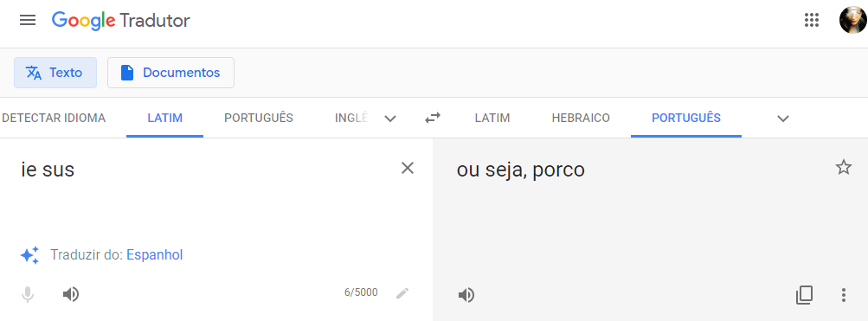Viewport: 868px width, 321px height.
Task: Click into the source text field
Action: [x=205, y=194]
